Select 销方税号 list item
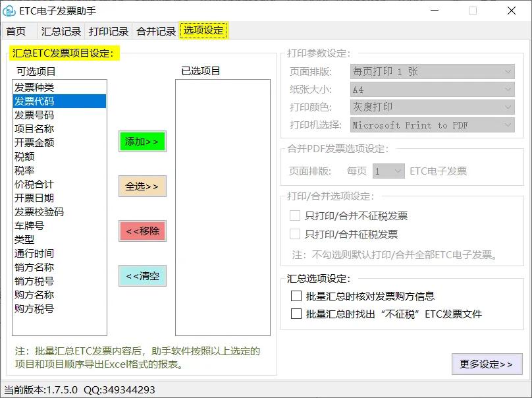The image size is (532, 398). [x=59, y=281]
